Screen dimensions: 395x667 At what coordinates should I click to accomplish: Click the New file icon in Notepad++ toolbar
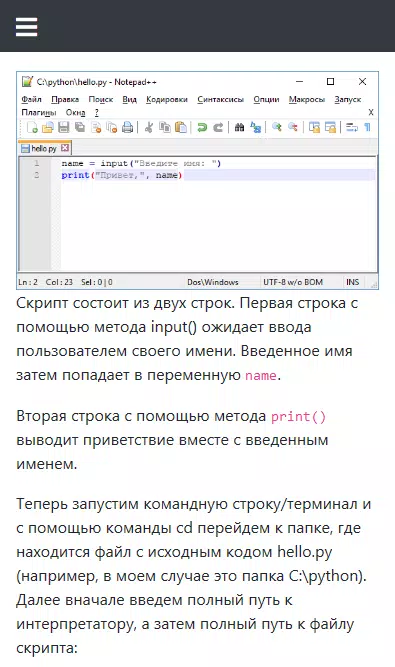pyautogui.click(x=32, y=127)
